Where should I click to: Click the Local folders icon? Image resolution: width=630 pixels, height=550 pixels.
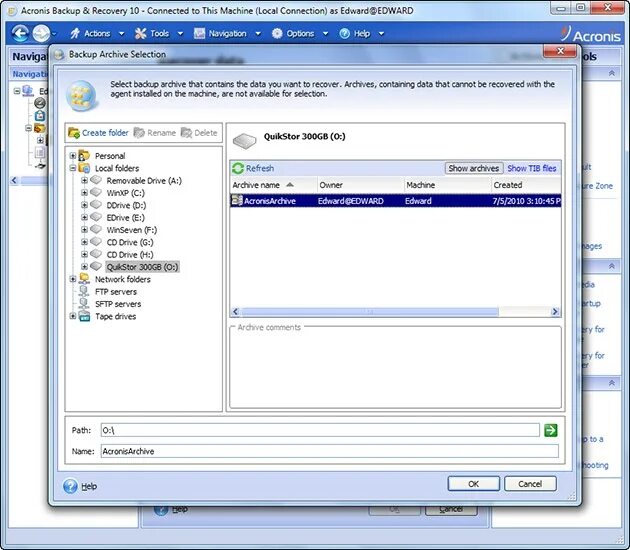pos(84,168)
